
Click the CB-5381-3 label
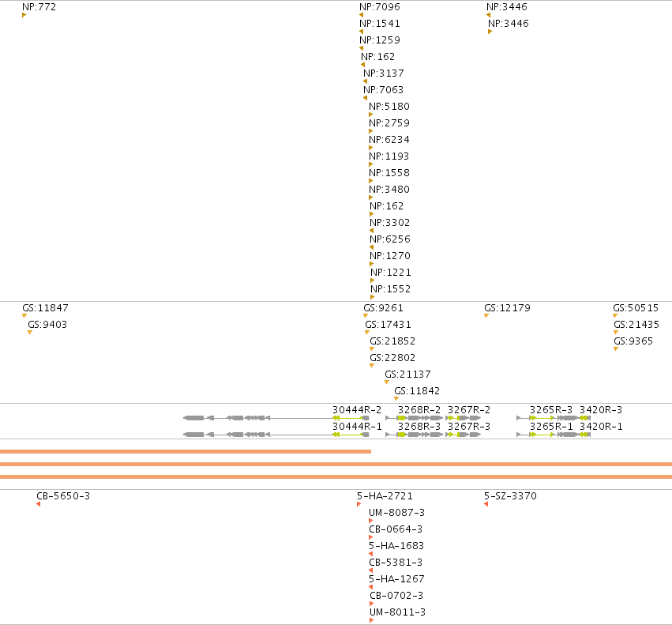[396, 563]
